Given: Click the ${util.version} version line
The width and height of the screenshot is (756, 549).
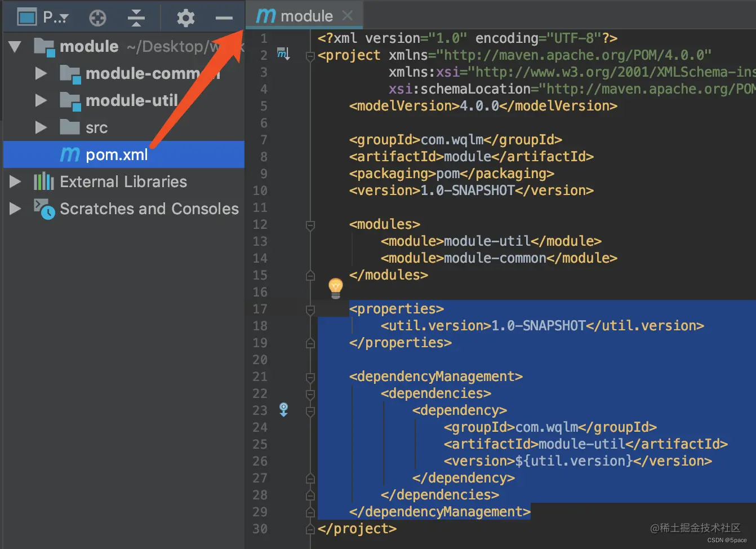Looking at the screenshot, I should tap(578, 461).
